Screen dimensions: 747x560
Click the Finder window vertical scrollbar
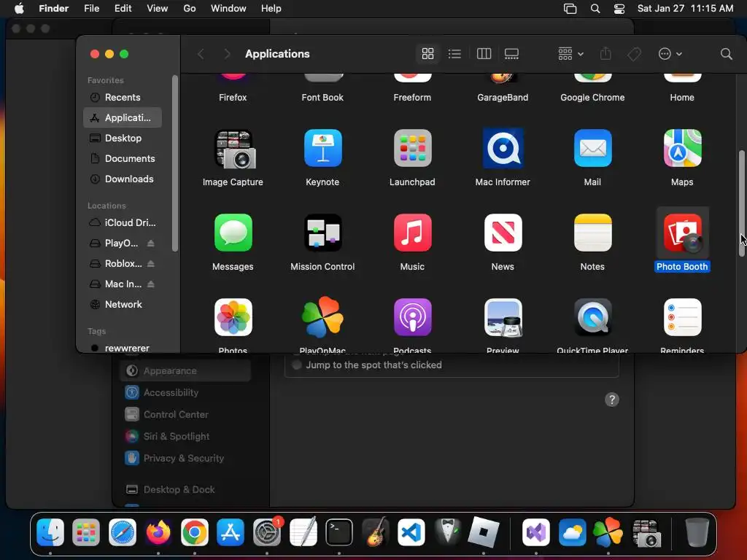742,203
